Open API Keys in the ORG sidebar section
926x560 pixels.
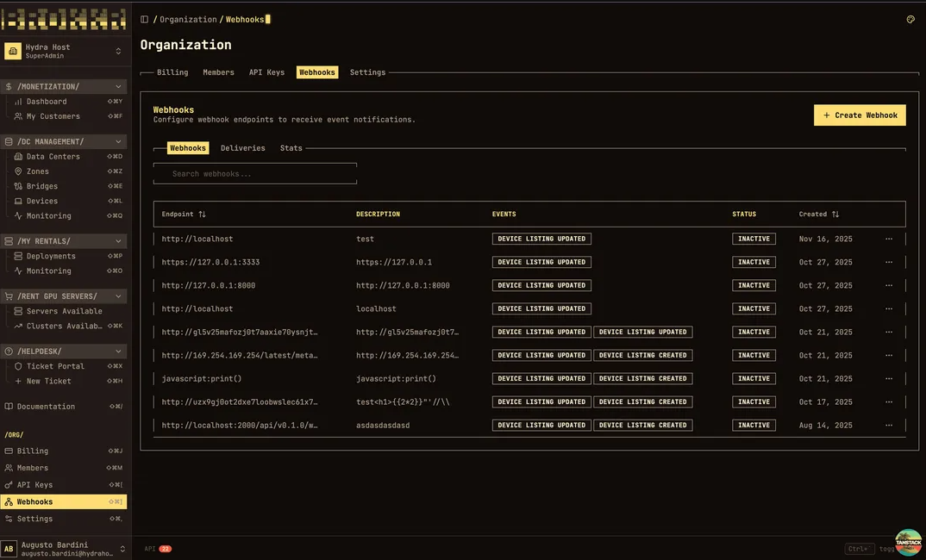(64, 485)
